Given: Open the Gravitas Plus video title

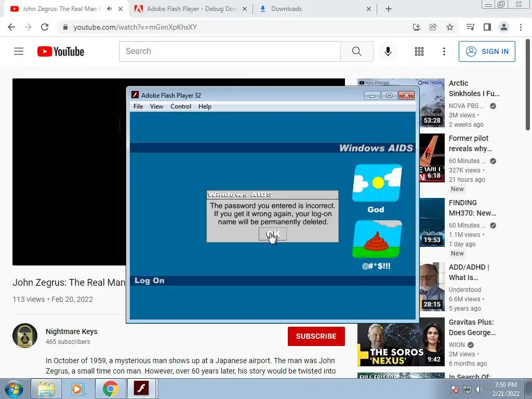Looking at the screenshot, I should click(472, 327).
